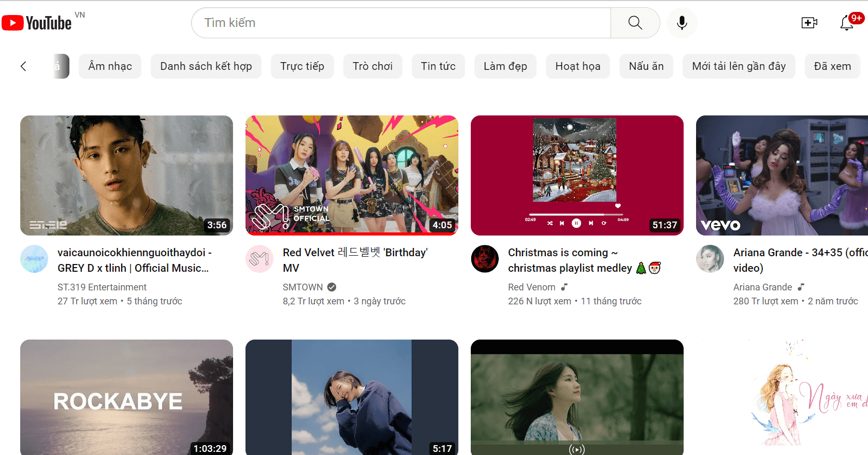This screenshot has width=868, height=455.
Task: Play the Ariana Grande vevo thumbnail
Action: (782, 175)
